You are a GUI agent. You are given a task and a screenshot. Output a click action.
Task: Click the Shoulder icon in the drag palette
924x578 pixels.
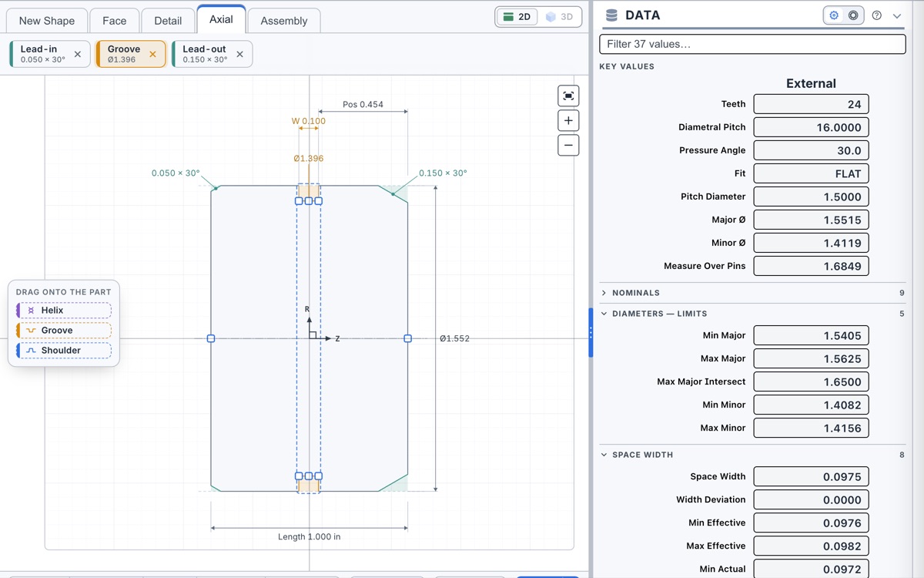click(x=31, y=351)
